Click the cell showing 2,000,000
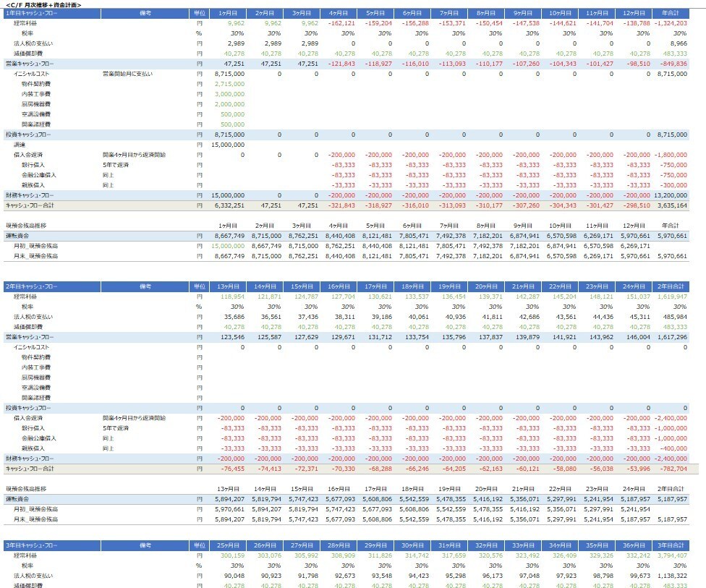 229,104
